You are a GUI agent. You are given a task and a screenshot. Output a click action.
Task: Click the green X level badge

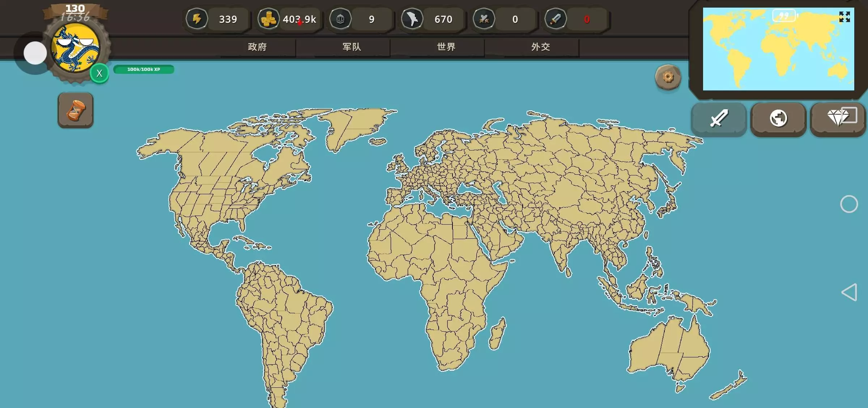[99, 73]
